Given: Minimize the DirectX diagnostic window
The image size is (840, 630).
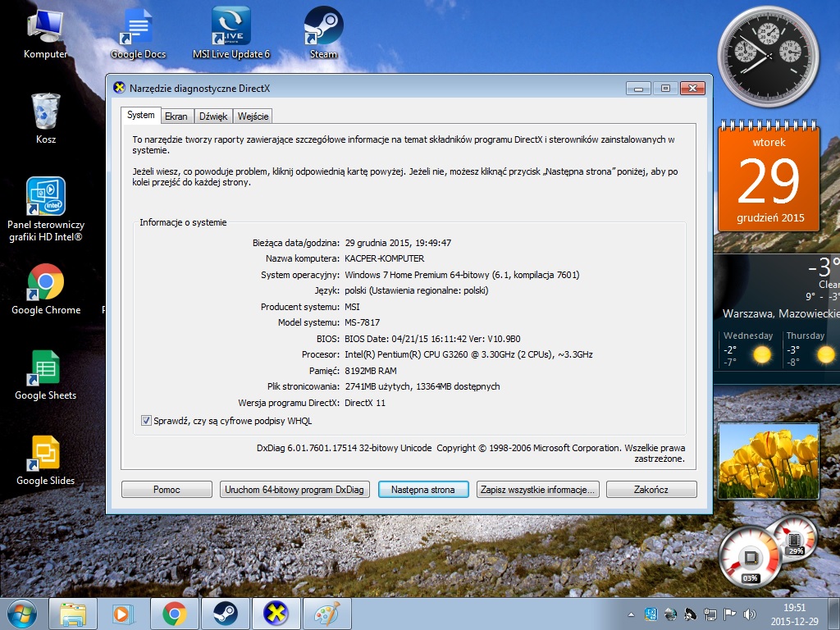Looking at the screenshot, I should click(638, 89).
